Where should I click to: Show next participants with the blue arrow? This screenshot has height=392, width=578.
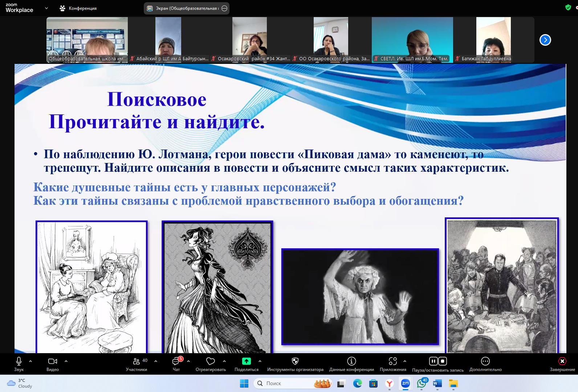tap(545, 40)
